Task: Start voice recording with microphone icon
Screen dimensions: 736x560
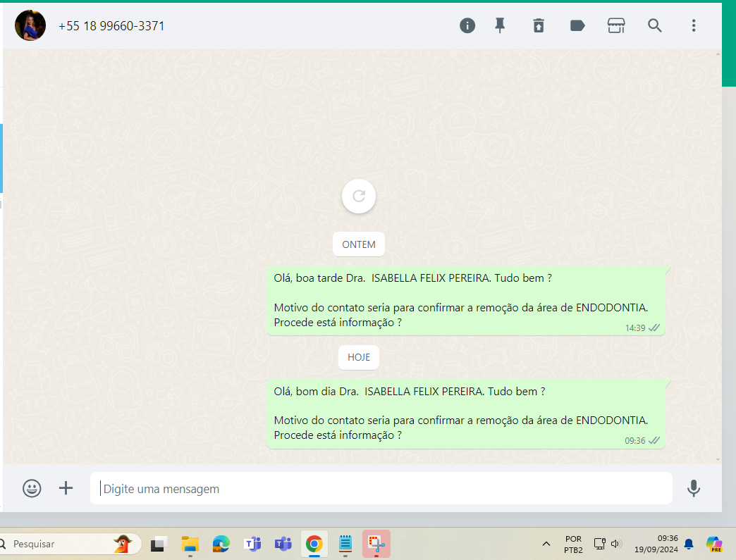Action: (694, 488)
